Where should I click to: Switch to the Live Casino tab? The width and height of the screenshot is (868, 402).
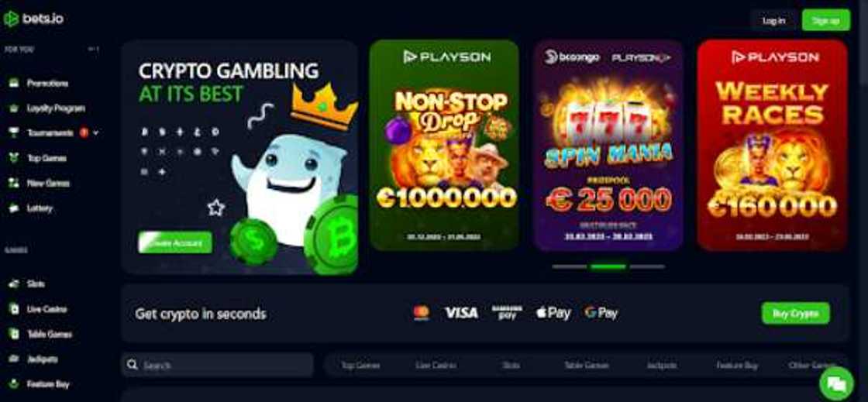436,365
